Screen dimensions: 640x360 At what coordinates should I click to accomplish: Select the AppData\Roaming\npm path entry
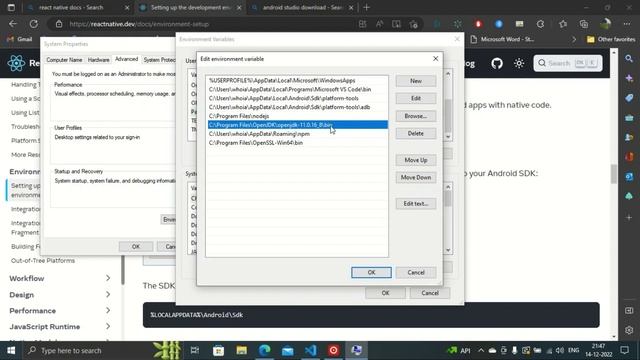click(298, 134)
